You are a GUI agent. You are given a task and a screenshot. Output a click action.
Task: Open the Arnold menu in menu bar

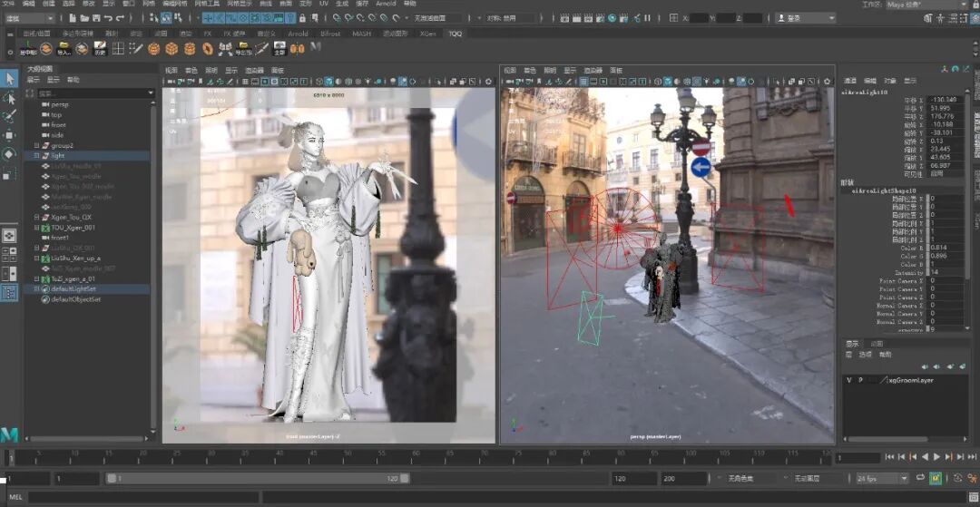tap(386, 4)
